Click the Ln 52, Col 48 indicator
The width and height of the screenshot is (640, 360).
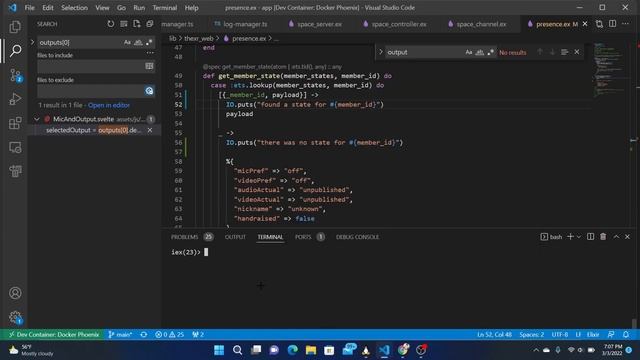(494, 334)
